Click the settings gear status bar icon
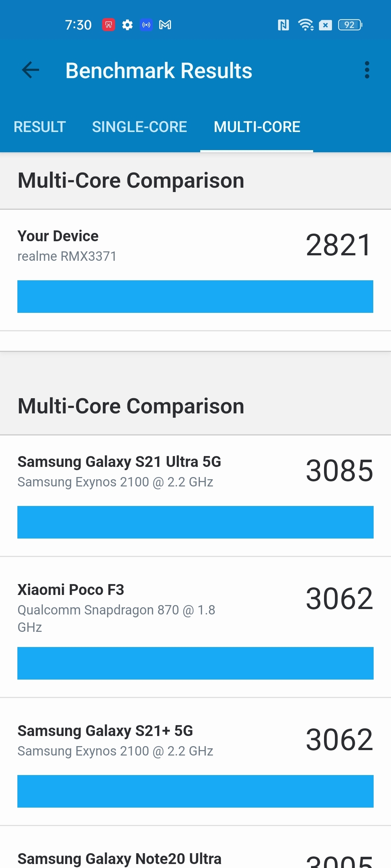The height and width of the screenshot is (868, 391). click(127, 25)
